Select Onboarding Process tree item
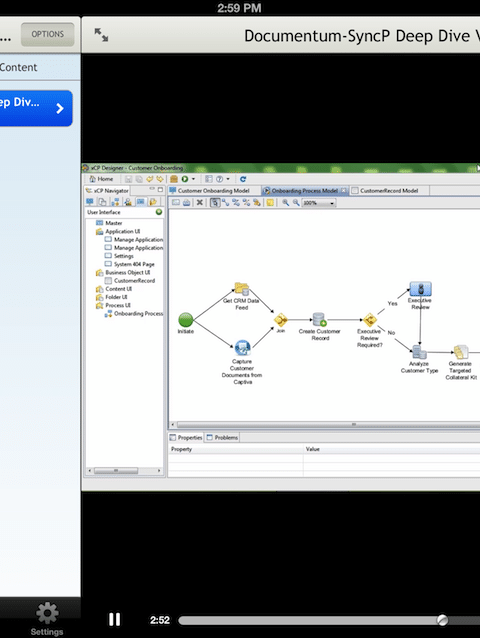The image size is (480, 638). (134, 314)
